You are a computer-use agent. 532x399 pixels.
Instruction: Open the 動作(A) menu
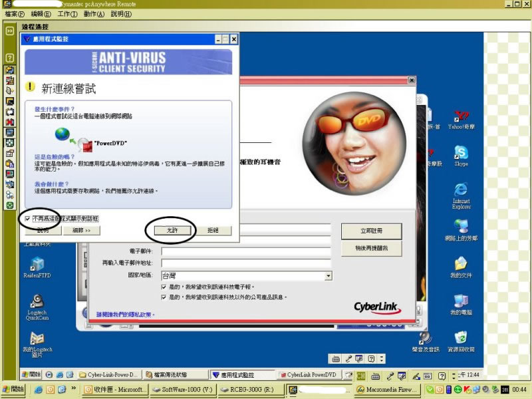pos(94,14)
